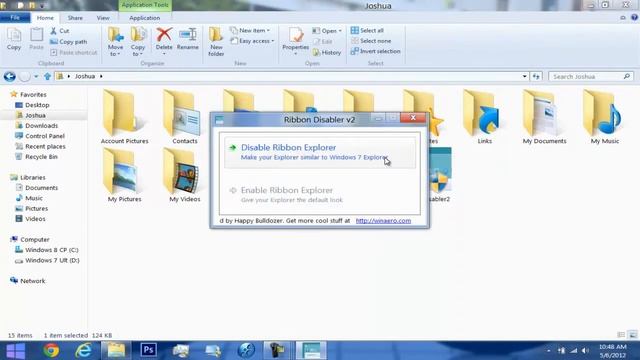Switch to details view button
This screenshot has width=640, height=360.
pos(621,335)
